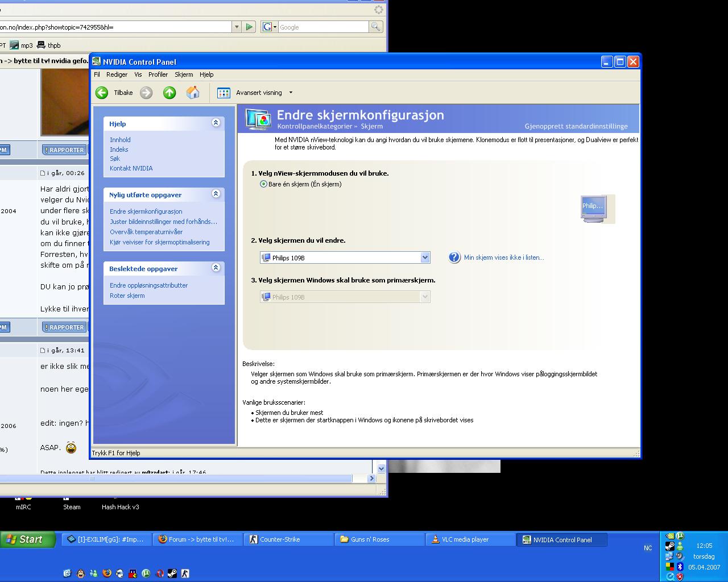Switch to Counter-Strike taskbar button
The image size is (728, 582).
(288, 539)
